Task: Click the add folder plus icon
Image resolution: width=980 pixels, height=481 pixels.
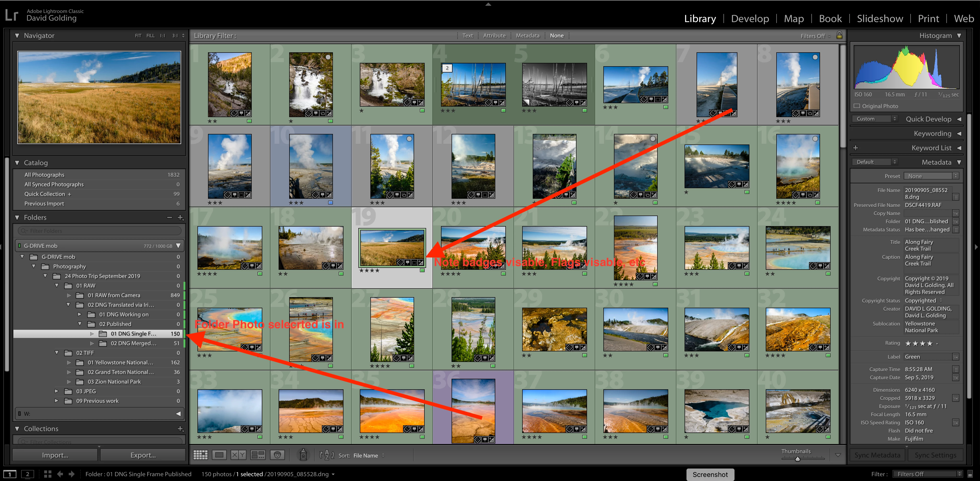Action: [180, 217]
